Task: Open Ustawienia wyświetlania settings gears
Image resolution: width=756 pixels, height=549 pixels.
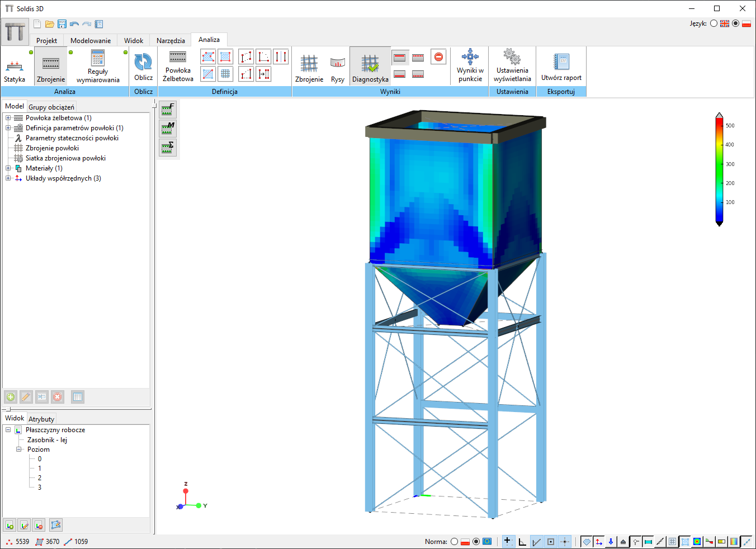Action: [x=512, y=57]
